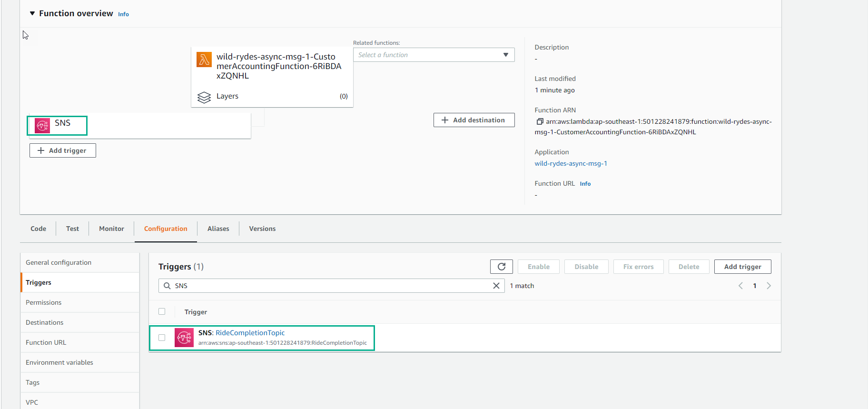Image resolution: width=868 pixels, height=409 pixels.
Task: Click the SNS icon in RideCompletionTopic row
Action: [184, 338]
